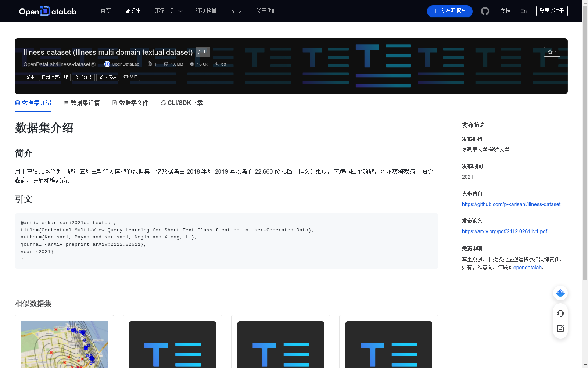Open the customer support headset icon

(x=560, y=314)
